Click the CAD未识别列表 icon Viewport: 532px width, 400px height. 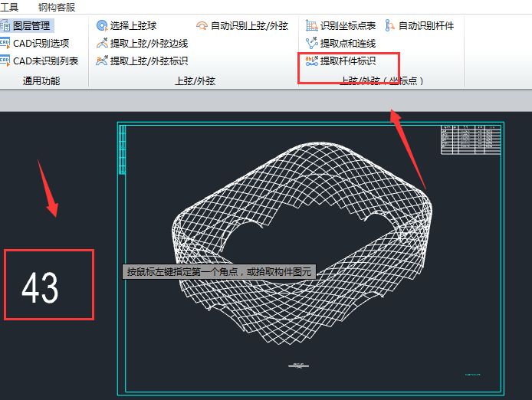click(5, 61)
